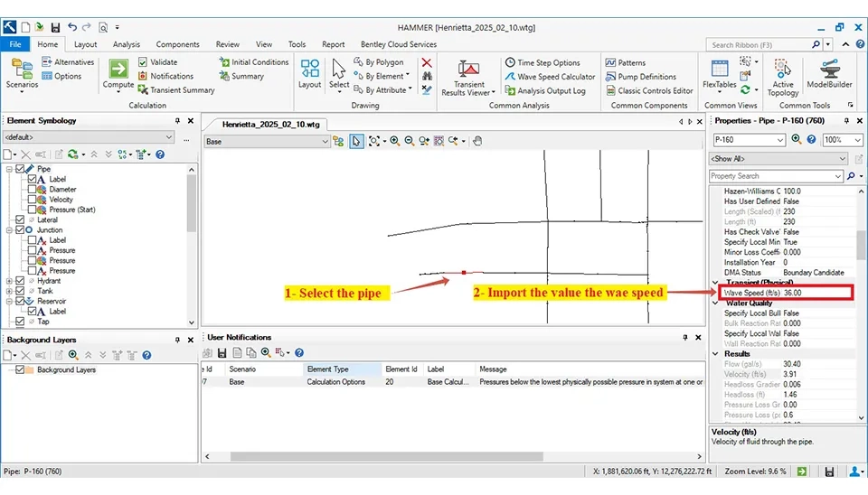Switch to the Analysis ribbon tab
This screenshot has width=868, height=495.
coord(126,44)
